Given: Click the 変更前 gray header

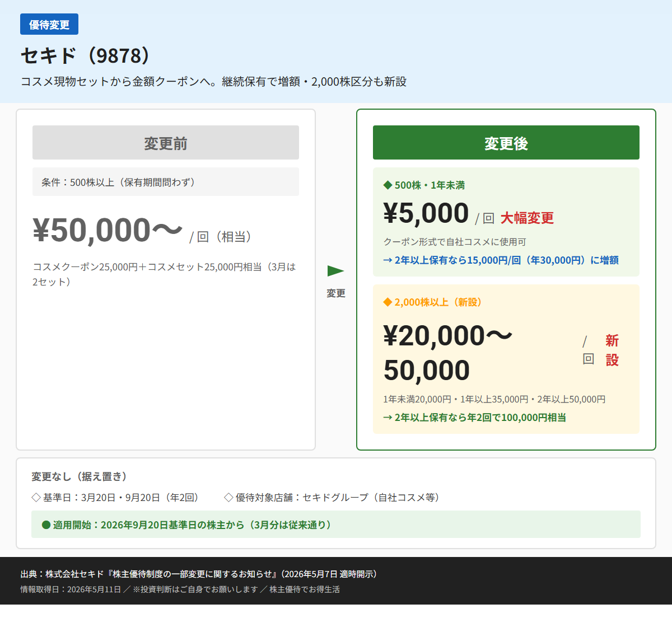Looking at the screenshot, I should click(x=166, y=143).
